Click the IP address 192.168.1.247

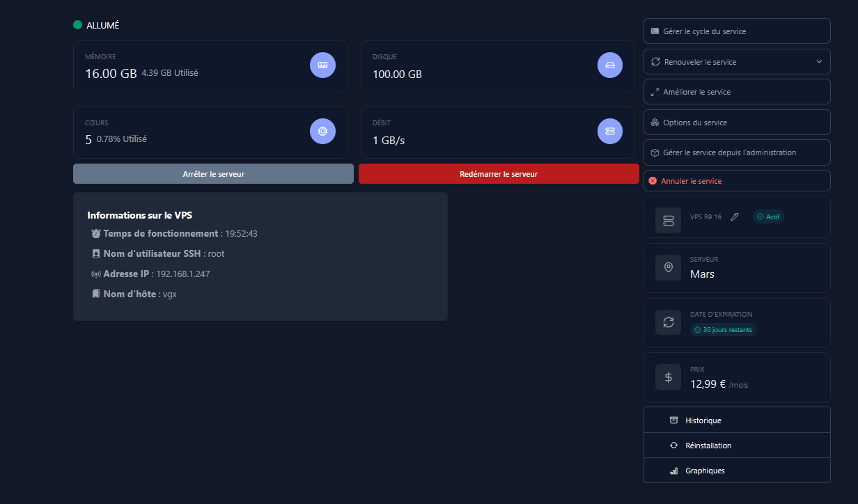(183, 274)
